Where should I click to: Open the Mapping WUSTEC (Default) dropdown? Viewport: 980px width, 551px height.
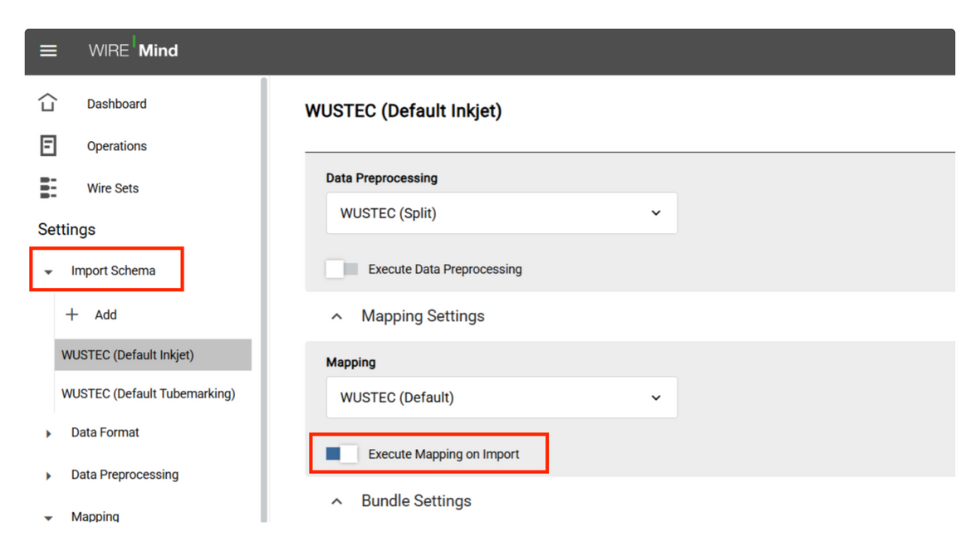coord(502,397)
